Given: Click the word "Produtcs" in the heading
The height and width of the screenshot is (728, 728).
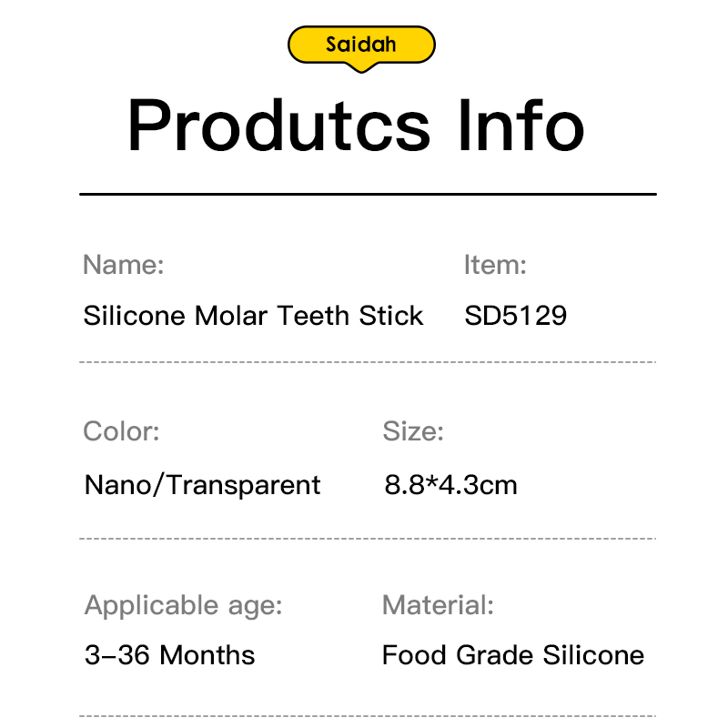Looking at the screenshot, I should (278, 125).
